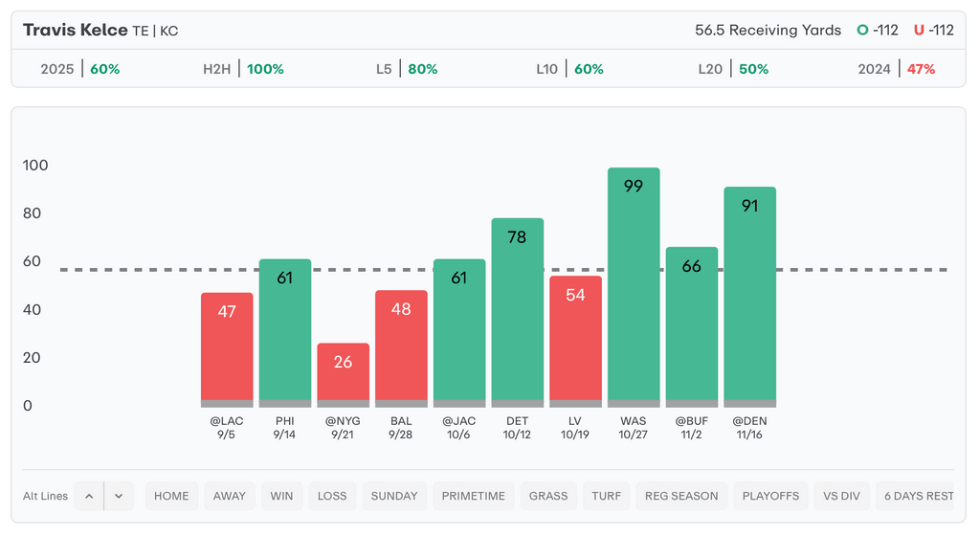Click the 99-yard WAS game bar

[x=634, y=287]
